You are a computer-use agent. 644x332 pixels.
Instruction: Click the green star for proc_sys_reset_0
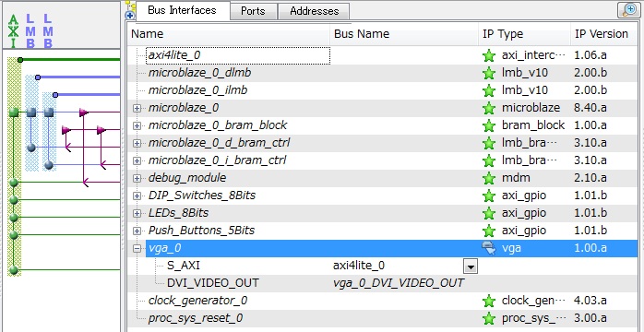[489, 318]
